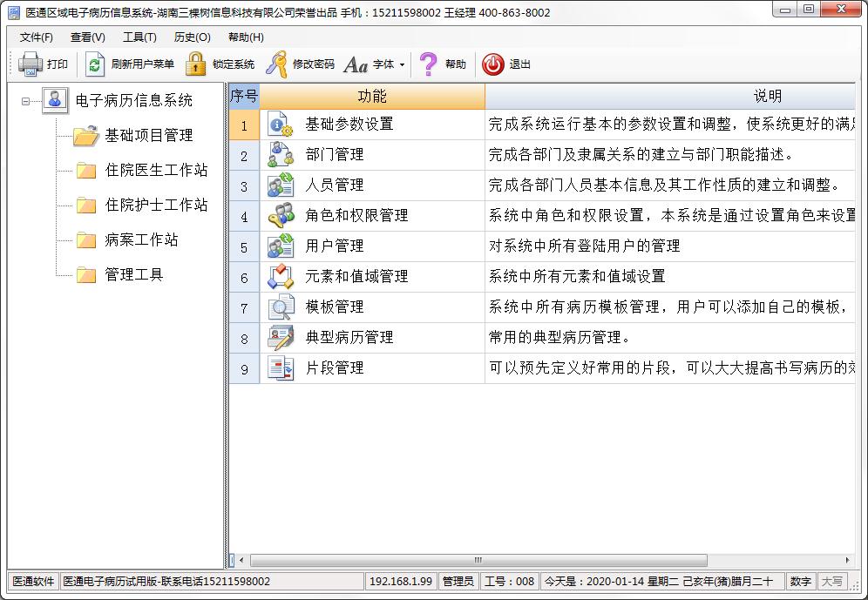The height and width of the screenshot is (600, 868).
Task: Click status bar 医通软件 entry
Action: pos(33,581)
